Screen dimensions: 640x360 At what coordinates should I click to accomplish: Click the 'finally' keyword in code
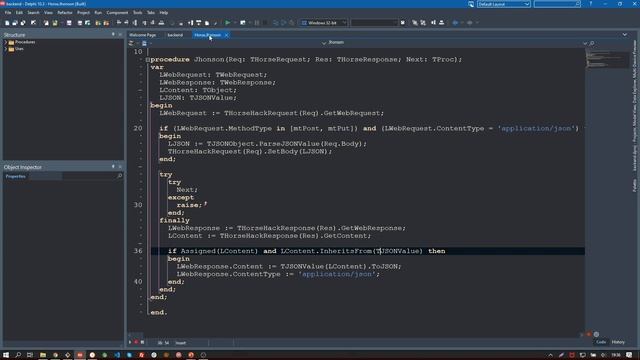[174, 220]
